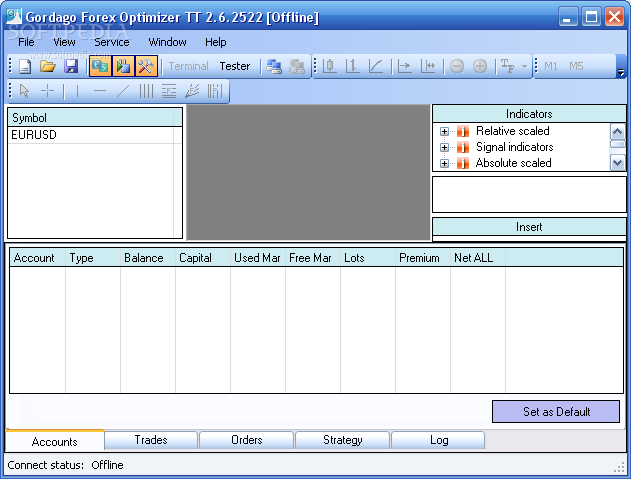Open the View menu
The image size is (631, 479).
click(x=64, y=42)
